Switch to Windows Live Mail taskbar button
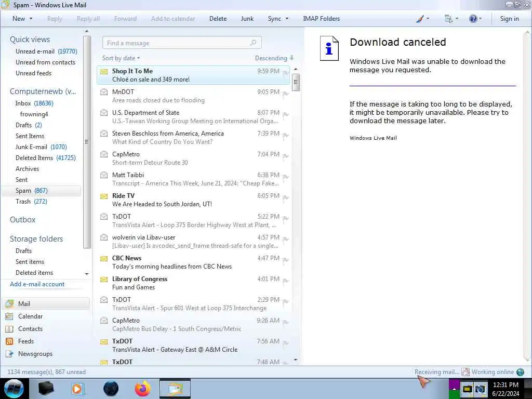This screenshot has height=399, width=532. pos(175,389)
